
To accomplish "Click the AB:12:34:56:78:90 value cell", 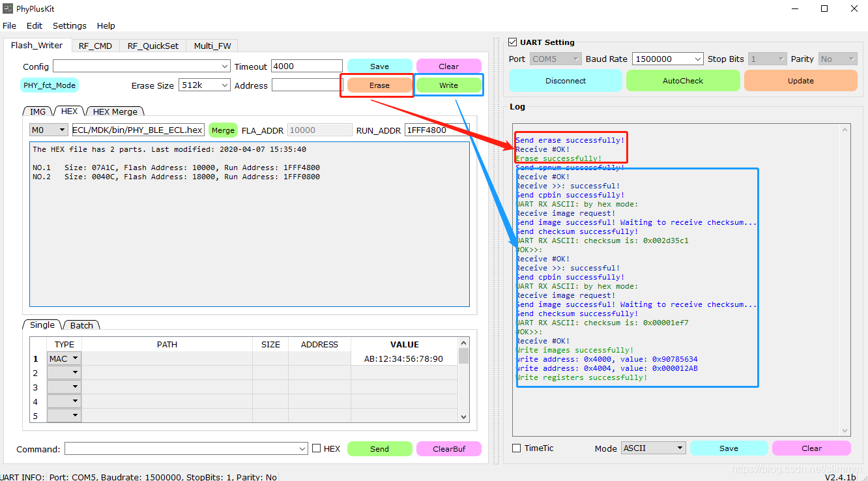I will coord(404,358).
